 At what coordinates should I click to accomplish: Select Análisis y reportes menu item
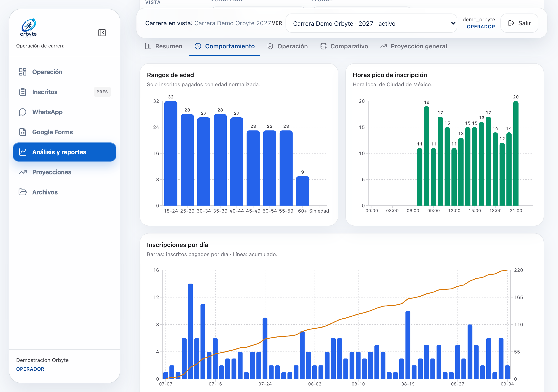(64, 152)
